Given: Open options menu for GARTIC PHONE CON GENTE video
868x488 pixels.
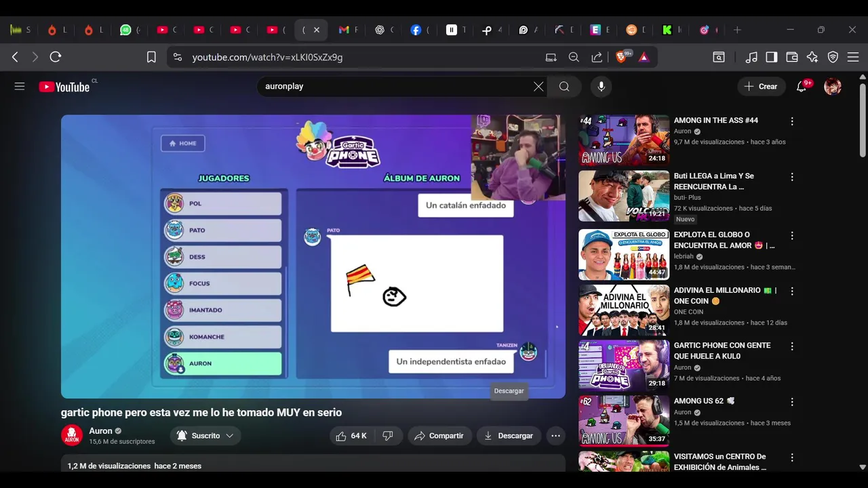Looking at the screenshot, I should tap(792, 346).
